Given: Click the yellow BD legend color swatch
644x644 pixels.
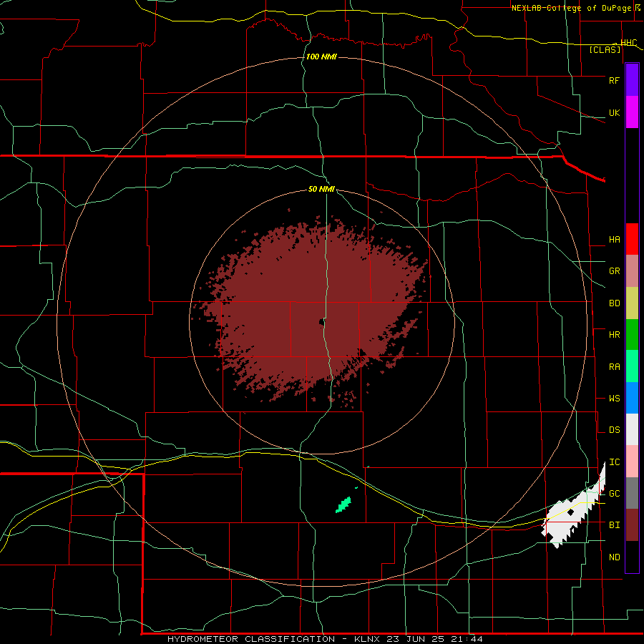Looking at the screenshot, I should click(632, 303).
